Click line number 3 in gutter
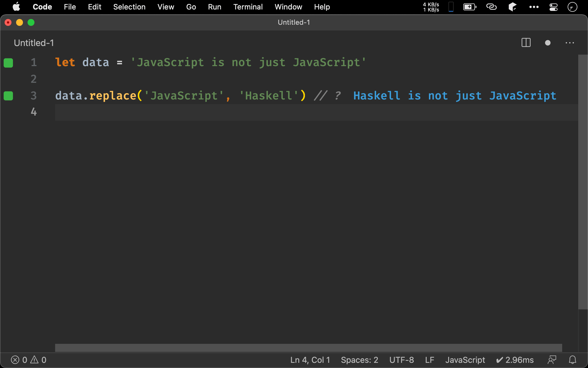The height and width of the screenshot is (368, 588). (x=34, y=96)
